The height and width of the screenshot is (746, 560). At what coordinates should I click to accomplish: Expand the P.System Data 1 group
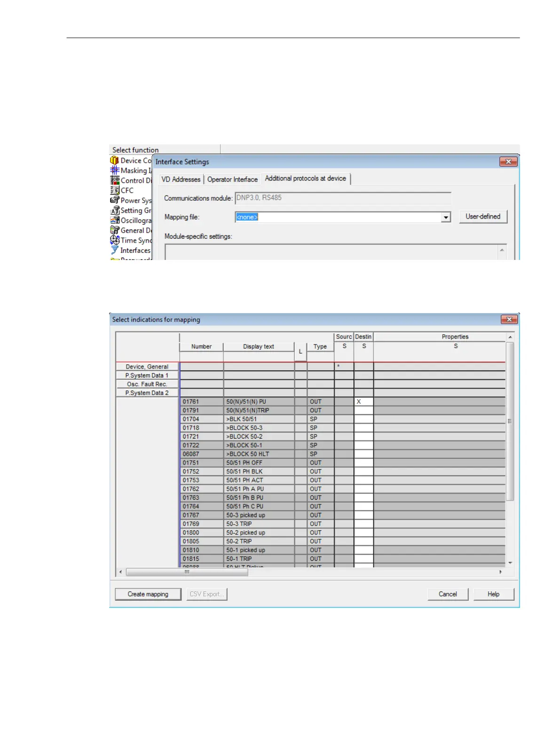[x=147, y=376]
